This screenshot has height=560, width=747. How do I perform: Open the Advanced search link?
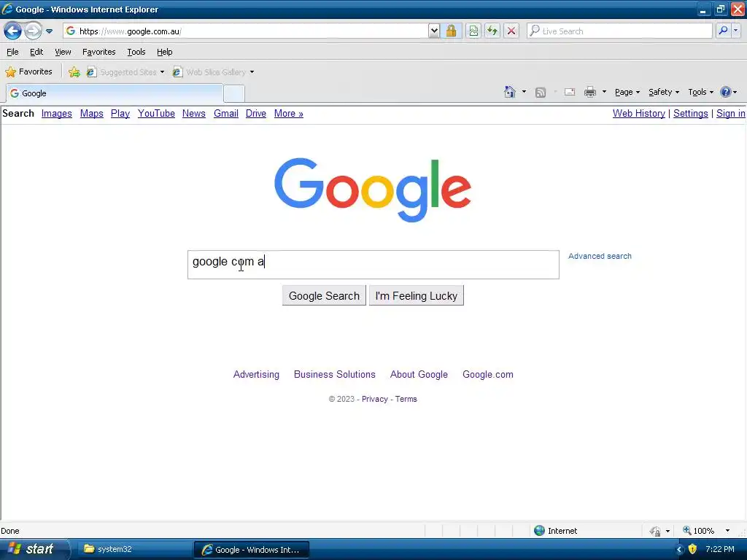pos(600,256)
